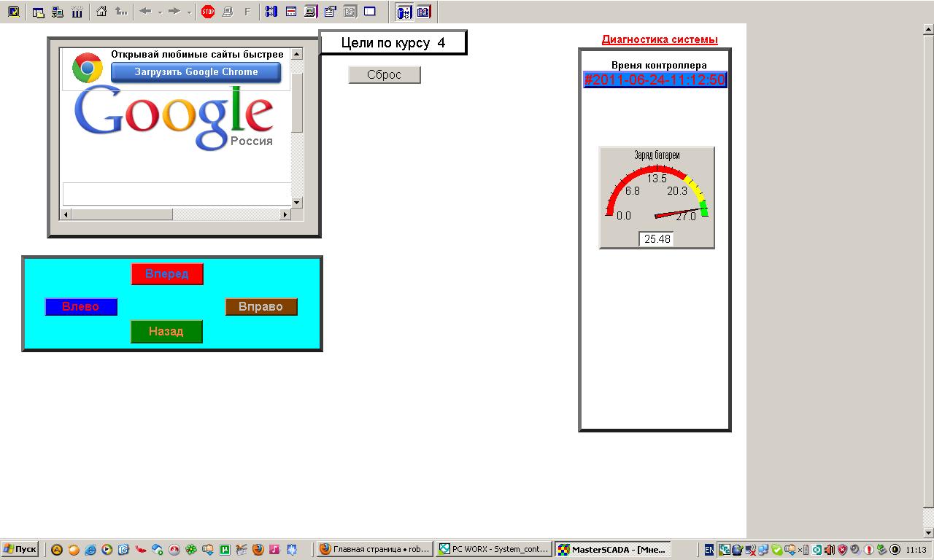The height and width of the screenshot is (560, 934).
Task: Click Загрузить Google Chrome button
Action: [196, 72]
